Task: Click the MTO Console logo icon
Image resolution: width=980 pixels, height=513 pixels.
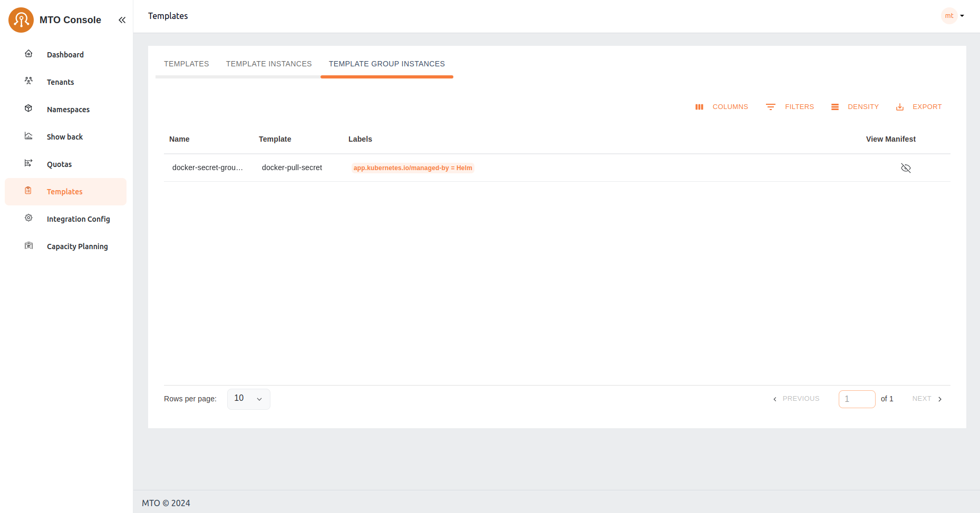Action: coord(21,20)
